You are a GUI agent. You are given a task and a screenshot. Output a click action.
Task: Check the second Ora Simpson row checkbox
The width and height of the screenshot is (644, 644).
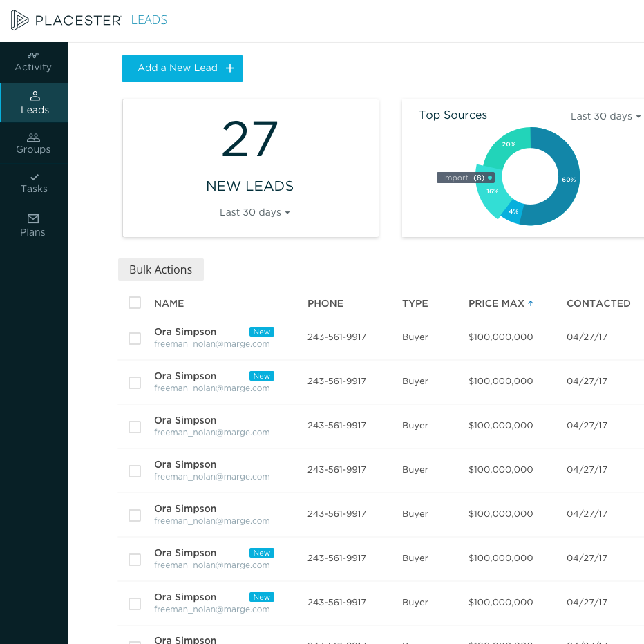tap(135, 383)
